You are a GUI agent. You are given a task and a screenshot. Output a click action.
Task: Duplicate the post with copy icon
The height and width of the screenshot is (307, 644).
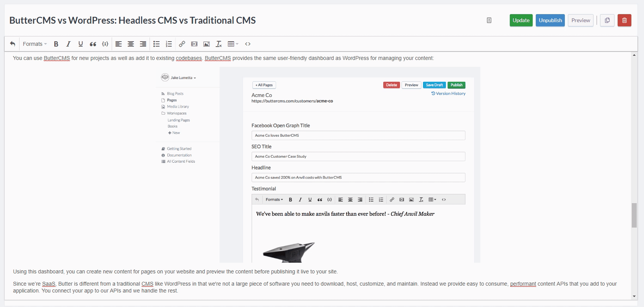coord(607,20)
